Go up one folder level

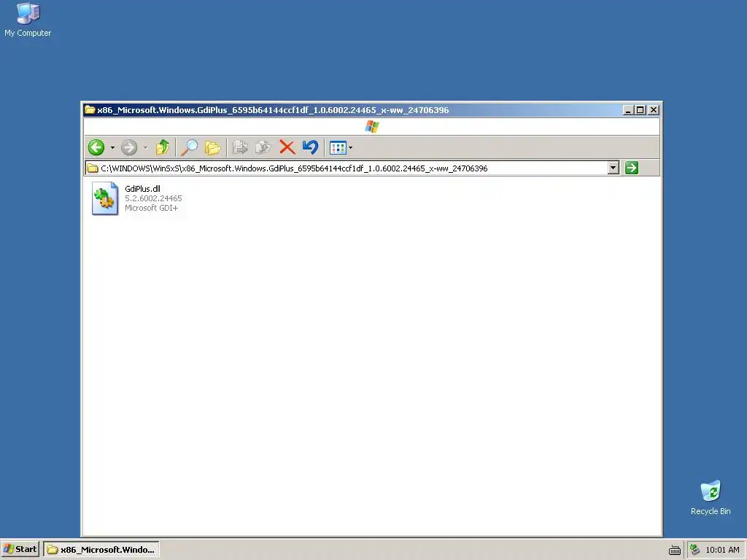[163, 147]
